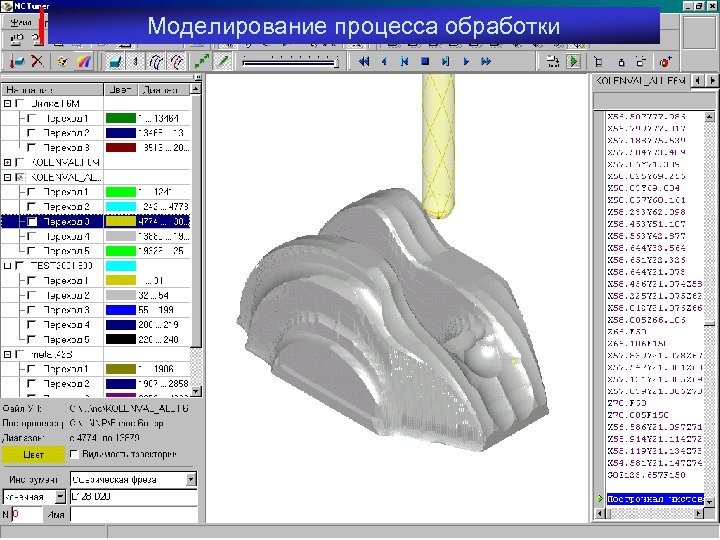Click the red swirl toolpath icon
Image resolution: width=720 pixels, height=540 pixels.
177,61
